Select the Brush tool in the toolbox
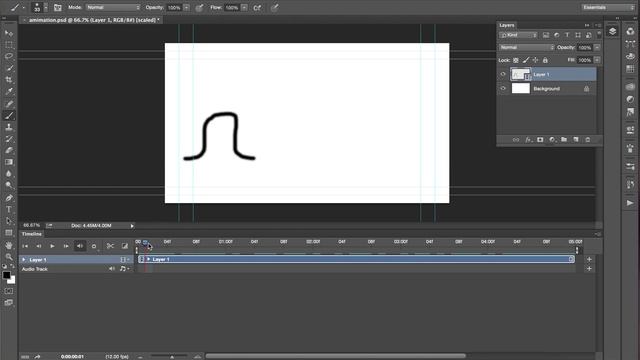The height and width of the screenshot is (360, 640). point(9,116)
